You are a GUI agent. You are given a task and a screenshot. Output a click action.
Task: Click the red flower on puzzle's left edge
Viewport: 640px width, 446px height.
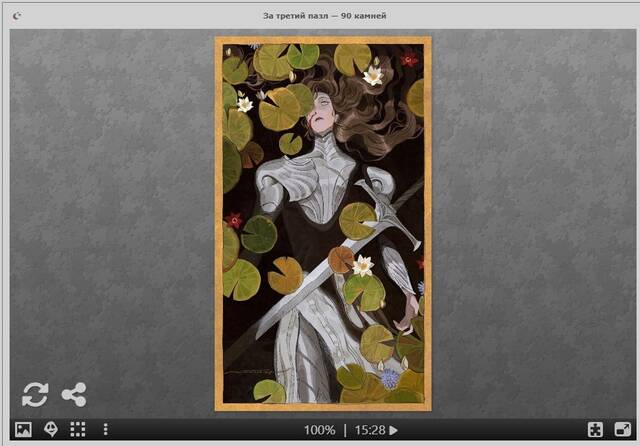(234, 220)
